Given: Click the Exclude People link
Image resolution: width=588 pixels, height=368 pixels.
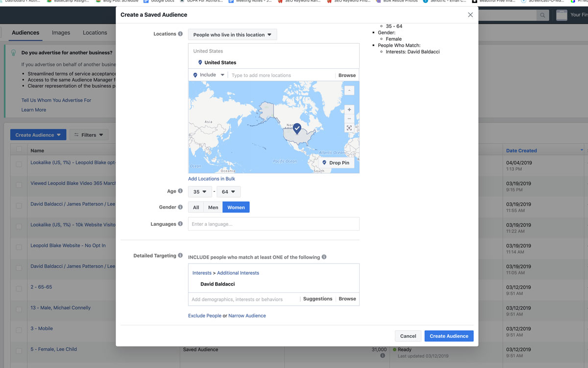Looking at the screenshot, I should coord(205,315).
